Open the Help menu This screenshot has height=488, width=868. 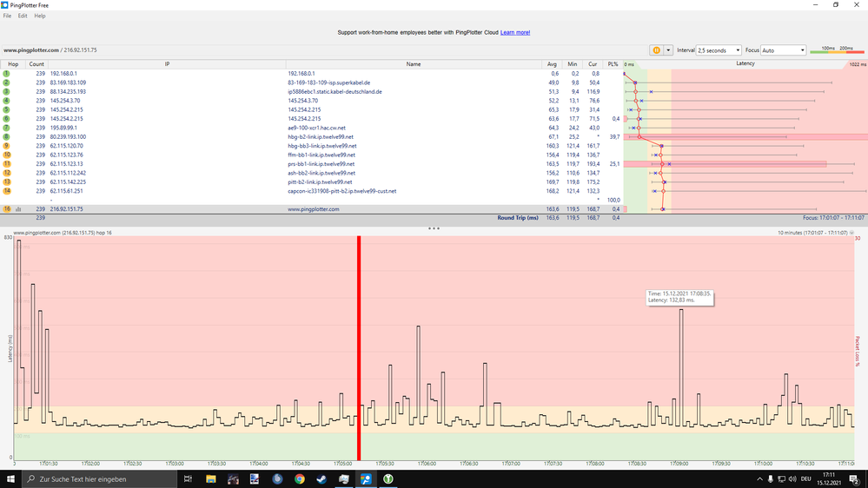40,16
